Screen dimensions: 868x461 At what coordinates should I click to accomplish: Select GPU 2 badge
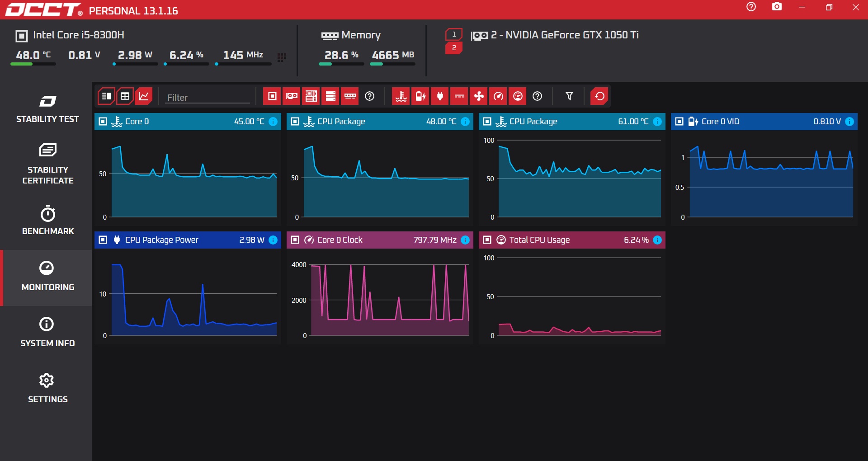point(454,47)
